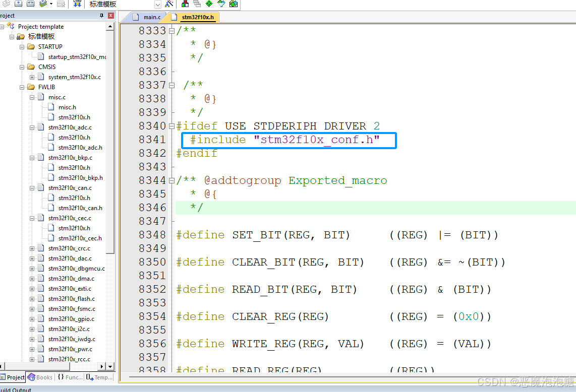Collapse the 标准模板 target node

(x=12, y=37)
